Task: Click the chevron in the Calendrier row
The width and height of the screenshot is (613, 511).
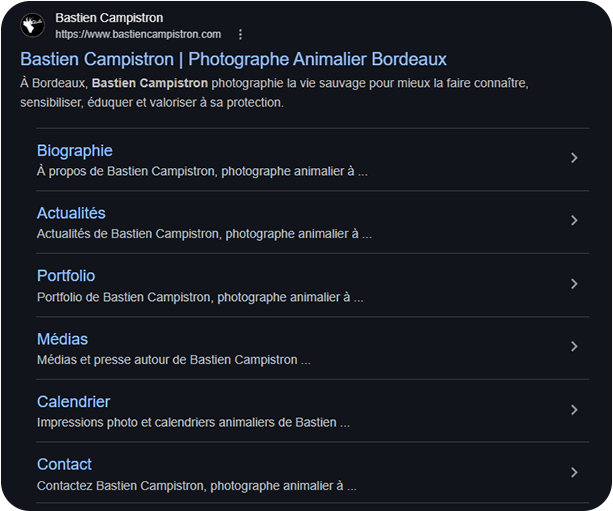Action: (574, 410)
